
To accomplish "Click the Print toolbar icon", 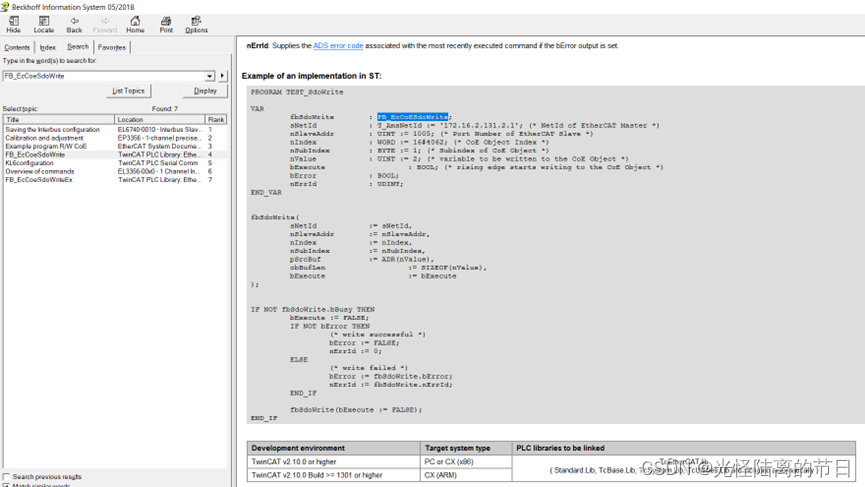I will point(166,24).
